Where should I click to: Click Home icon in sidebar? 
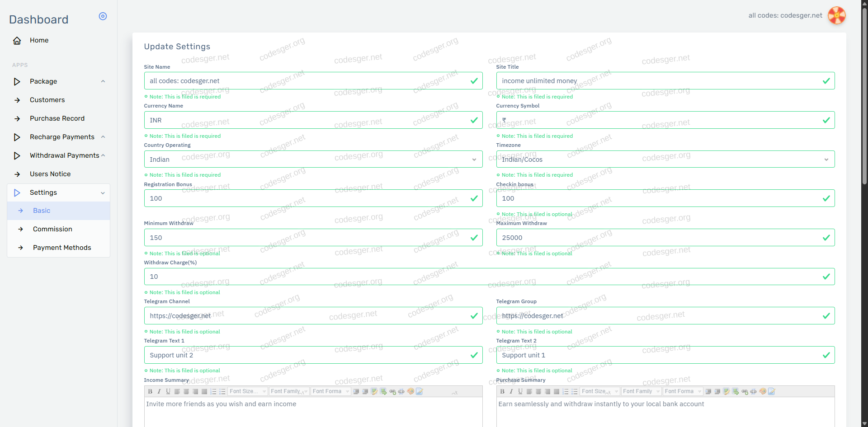17,41
